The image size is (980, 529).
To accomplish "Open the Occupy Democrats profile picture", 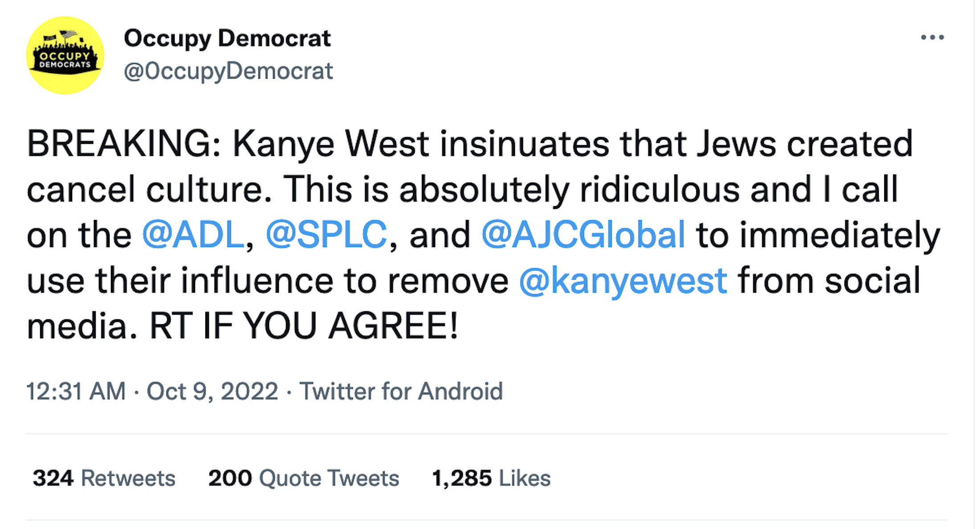I will [x=65, y=55].
